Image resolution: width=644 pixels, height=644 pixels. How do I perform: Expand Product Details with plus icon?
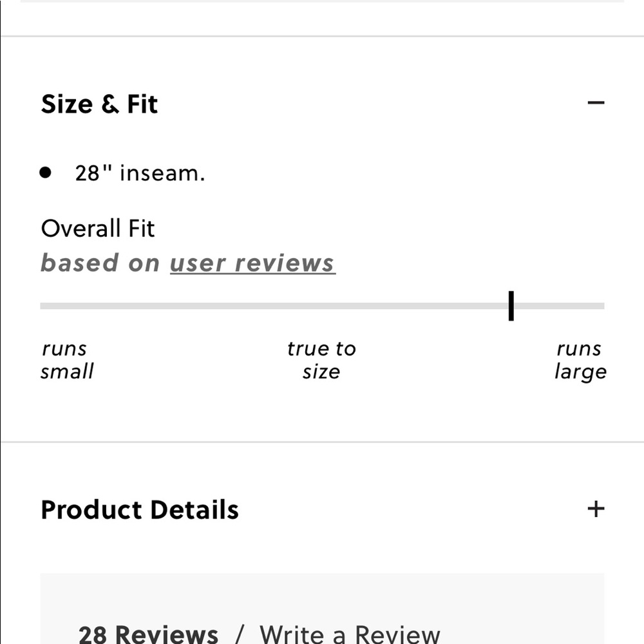point(596,509)
